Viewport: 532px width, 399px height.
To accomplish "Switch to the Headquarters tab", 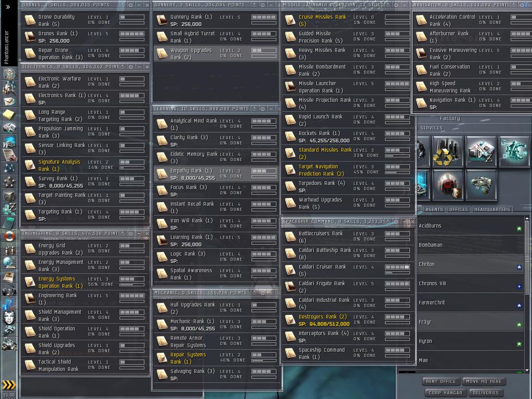I will point(492,209).
